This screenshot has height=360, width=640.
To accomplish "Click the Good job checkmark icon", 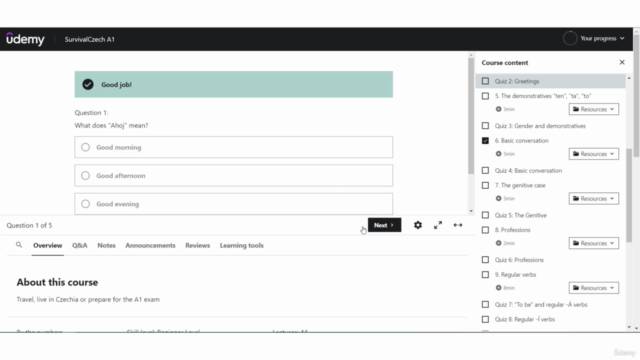I will pyautogui.click(x=88, y=84).
